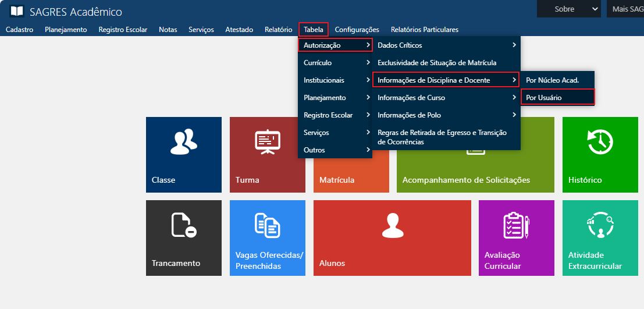Image resolution: width=644 pixels, height=309 pixels.
Task: Open the Sobre dropdown
Action: coord(568,9)
